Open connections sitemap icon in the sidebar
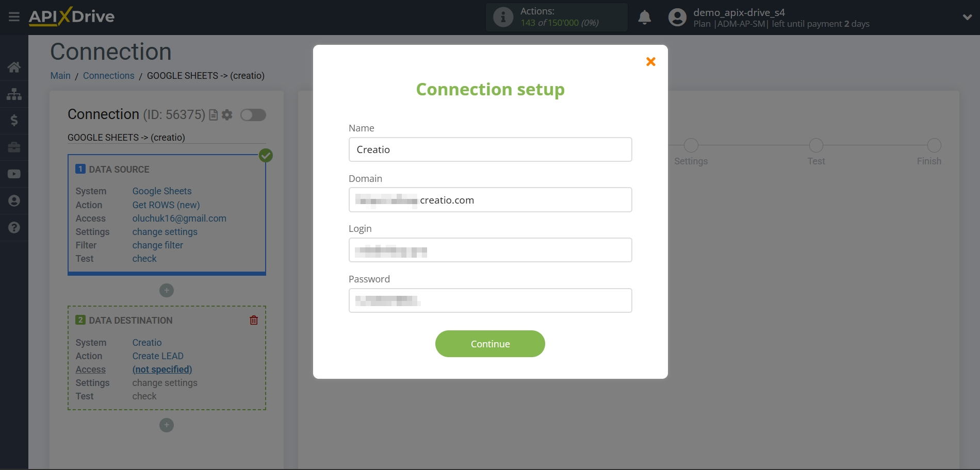This screenshot has height=470, width=980. 14,94
